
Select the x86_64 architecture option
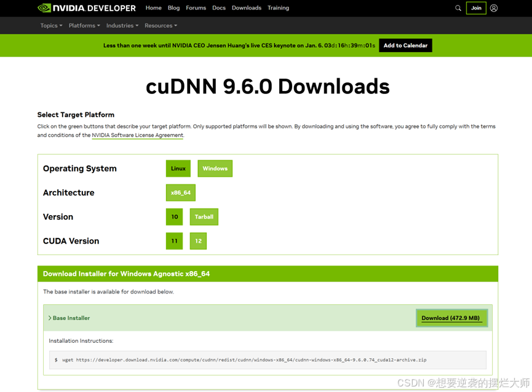pos(180,193)
